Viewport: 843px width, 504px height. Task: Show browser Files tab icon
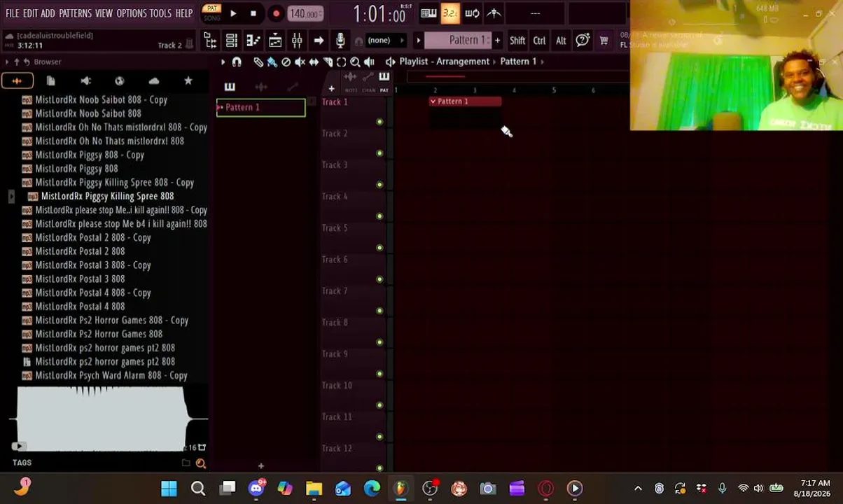point(50,81)
